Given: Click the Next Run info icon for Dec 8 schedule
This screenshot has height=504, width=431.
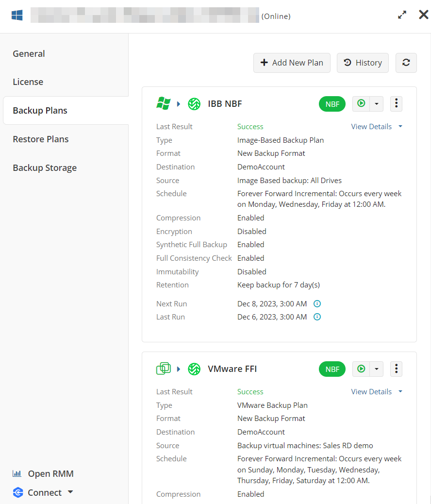Looking at the screenshot, I should (317, 303).
